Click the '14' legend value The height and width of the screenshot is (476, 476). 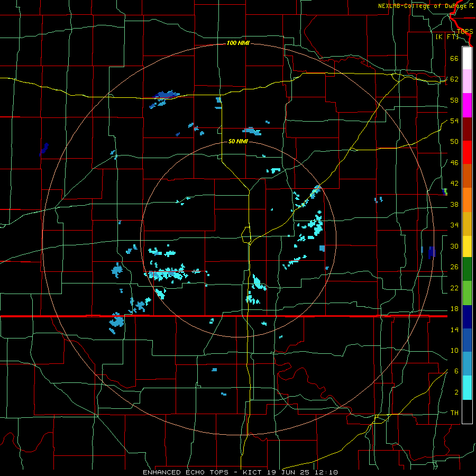click(x=454, y=329)
